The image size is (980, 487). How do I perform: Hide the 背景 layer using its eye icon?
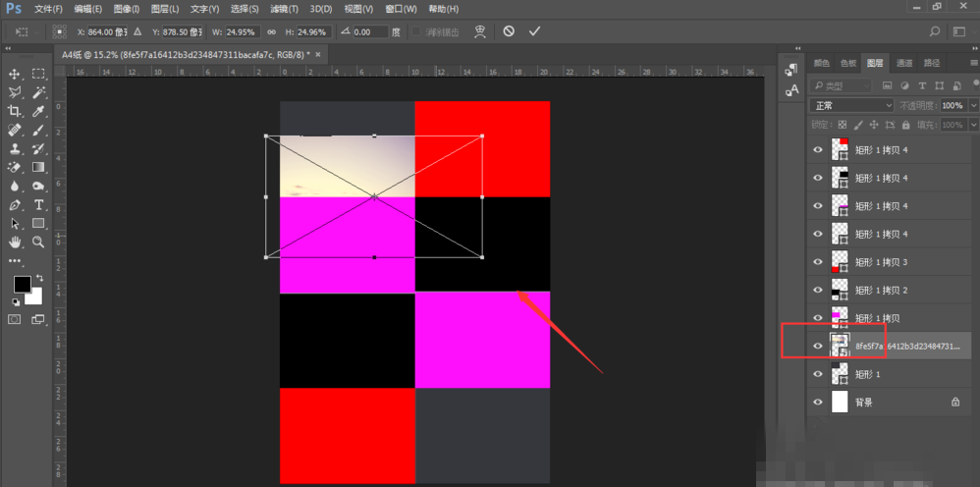point(818,402)
